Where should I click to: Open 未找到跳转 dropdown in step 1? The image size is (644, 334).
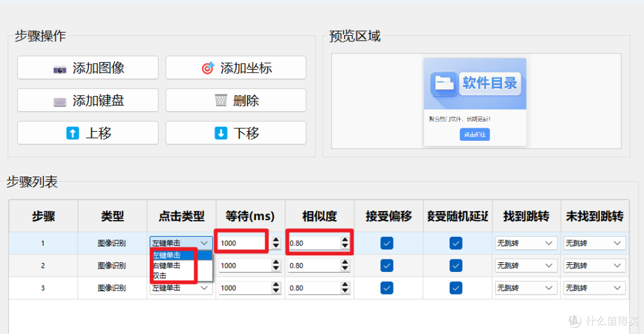(595, 243)
